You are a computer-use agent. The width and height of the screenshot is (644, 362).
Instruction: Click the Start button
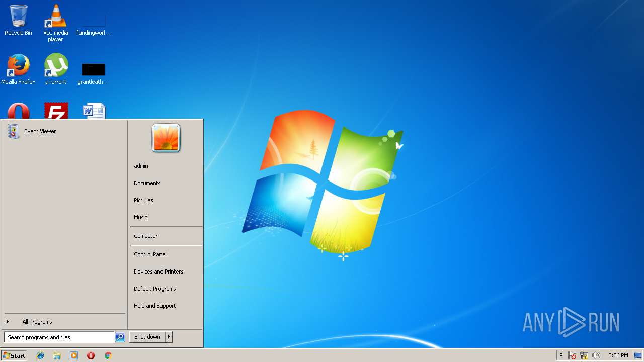click(x=14, y=355)
